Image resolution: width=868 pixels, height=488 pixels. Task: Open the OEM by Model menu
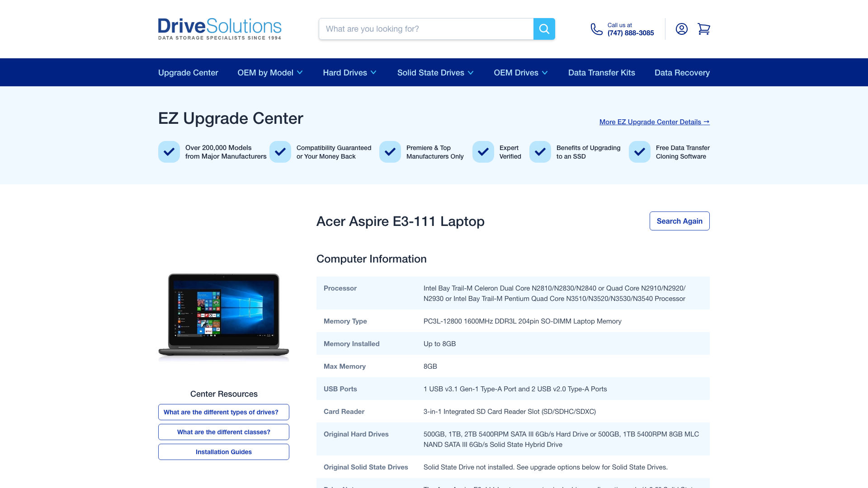tap(270, 73)
